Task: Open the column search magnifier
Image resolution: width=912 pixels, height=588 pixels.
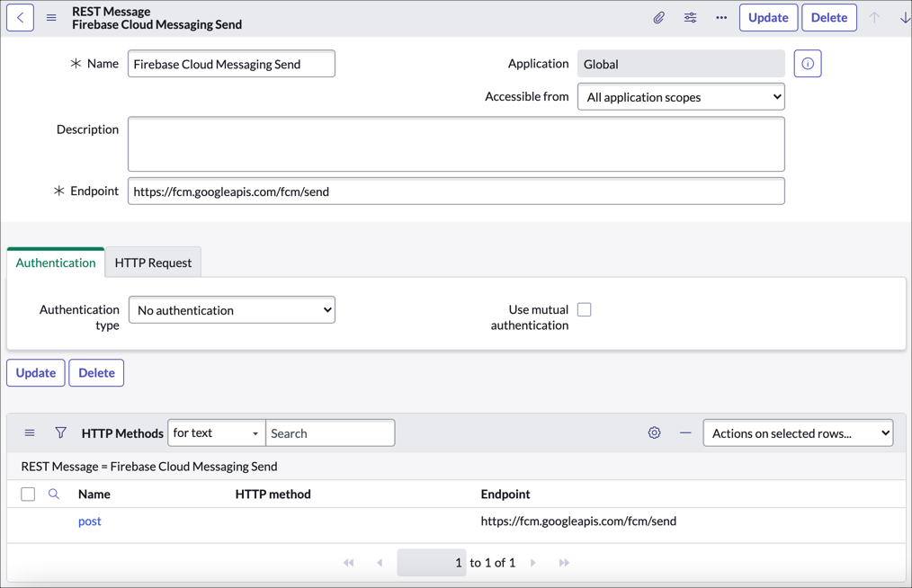Action: 52,494
